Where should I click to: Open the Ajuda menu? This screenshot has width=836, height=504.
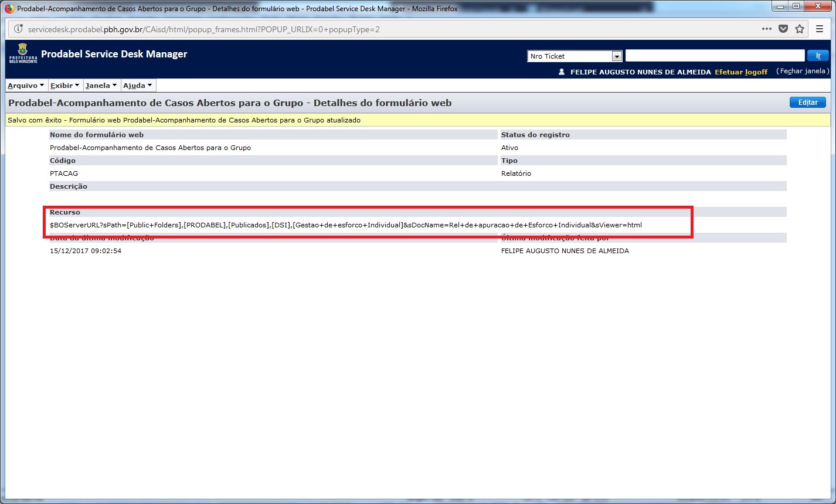tap(138, 86)
